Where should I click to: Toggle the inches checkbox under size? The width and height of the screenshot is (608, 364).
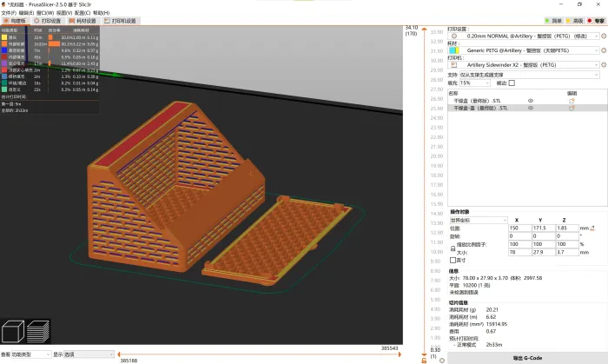(453, 260)
